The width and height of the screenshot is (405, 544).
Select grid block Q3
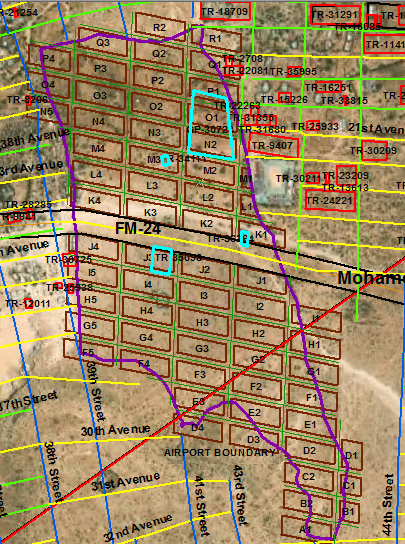tap(103, 42)
